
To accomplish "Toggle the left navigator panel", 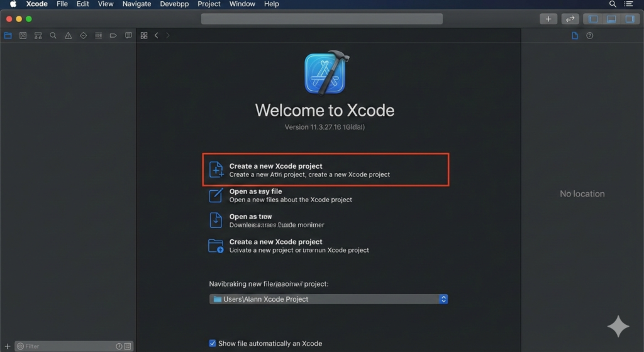I will tap(592, 19).
